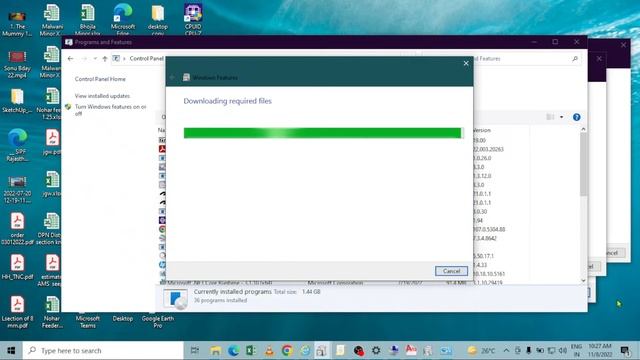Image resolution: width=640 pixels, height=360 pixels.
Task: Select version 22.003.20263 row
Action: 488,149
